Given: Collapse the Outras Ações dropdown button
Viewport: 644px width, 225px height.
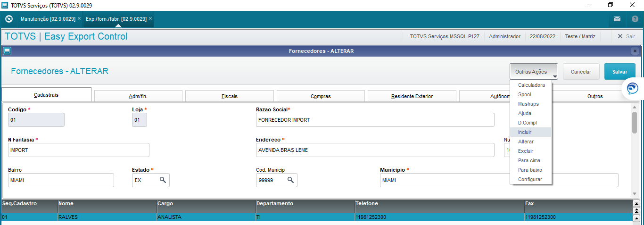Looking at the screenshot, I should (534, 72).
